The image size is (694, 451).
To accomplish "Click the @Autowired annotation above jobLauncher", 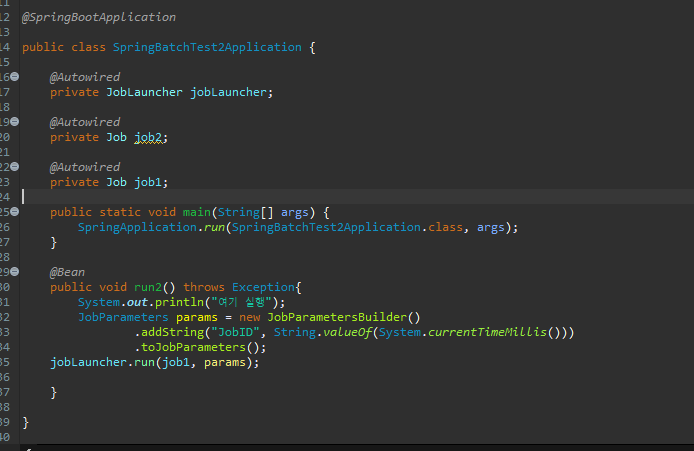I will click(x=85, y=77).
